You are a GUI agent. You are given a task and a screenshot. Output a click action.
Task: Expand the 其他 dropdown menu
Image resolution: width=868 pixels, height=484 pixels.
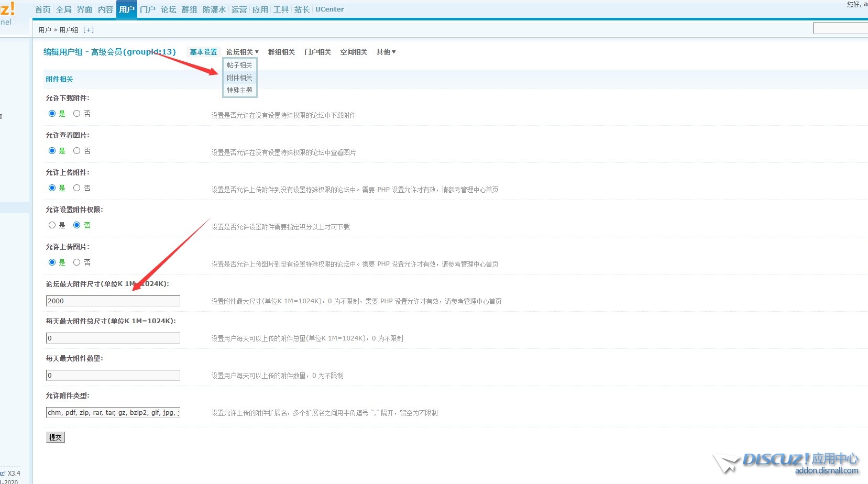click(x=386, y=52)
